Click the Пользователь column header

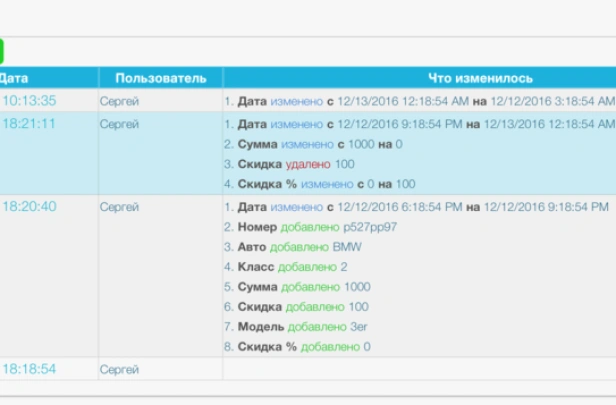point(160,78)
